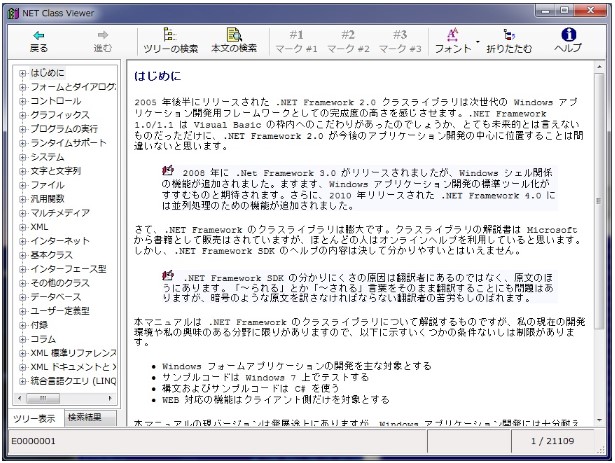
Task: Select インターネット in the tree
Action: tap(60, 241)
